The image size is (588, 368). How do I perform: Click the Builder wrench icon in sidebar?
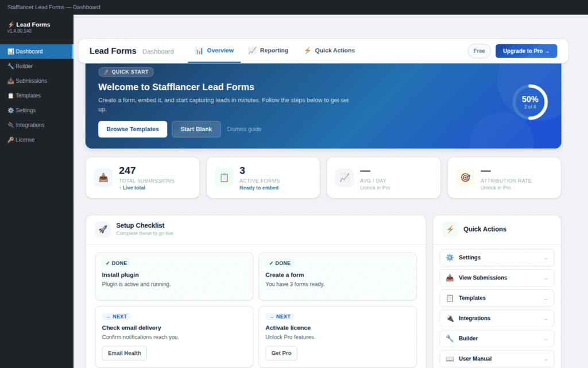pos(10,66)
